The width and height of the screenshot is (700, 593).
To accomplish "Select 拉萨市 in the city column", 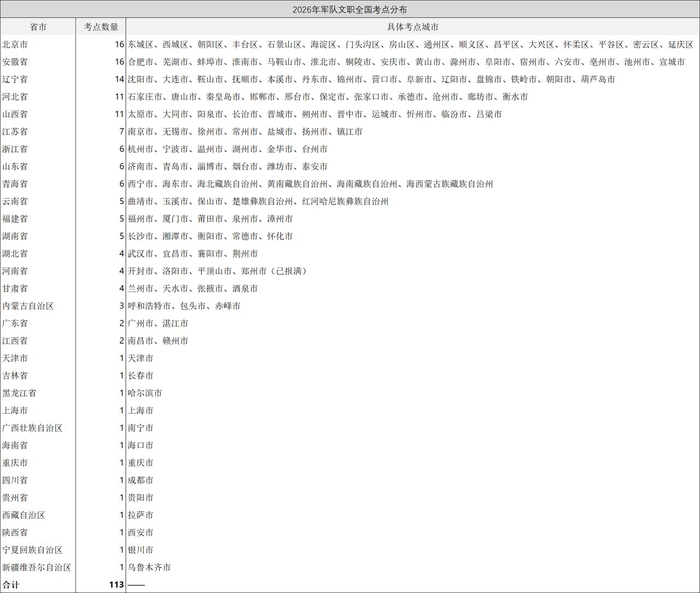I will (x=141, y=515).
